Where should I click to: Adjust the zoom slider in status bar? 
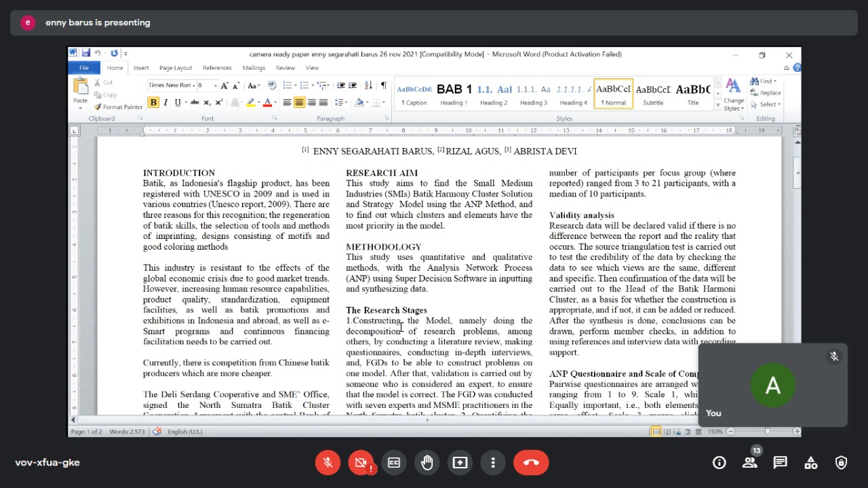tap(767, 432)
